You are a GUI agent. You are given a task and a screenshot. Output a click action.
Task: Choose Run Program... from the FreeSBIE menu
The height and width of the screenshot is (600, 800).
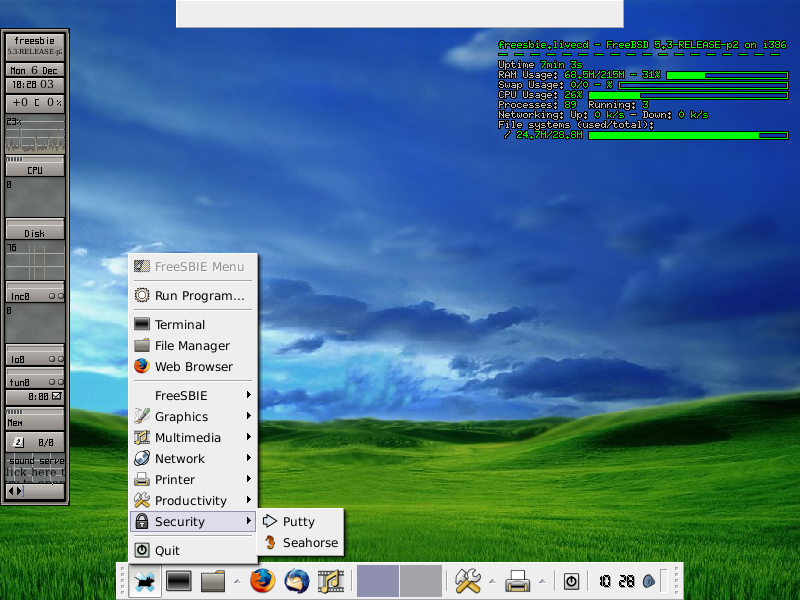click(193, 295)
